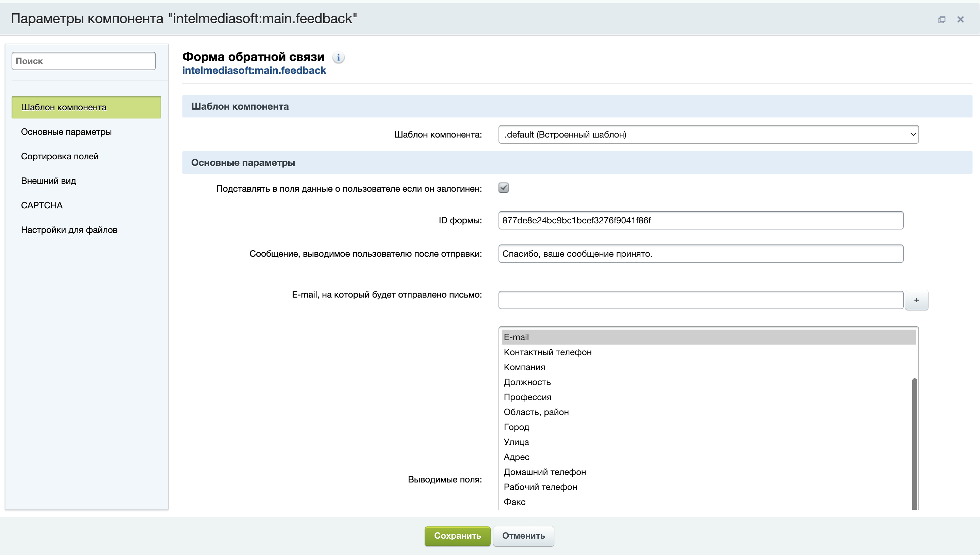
Task: Toggle the logged-in user data substitution checkbox
Action: pyautogui.click(x=504, y=188)
